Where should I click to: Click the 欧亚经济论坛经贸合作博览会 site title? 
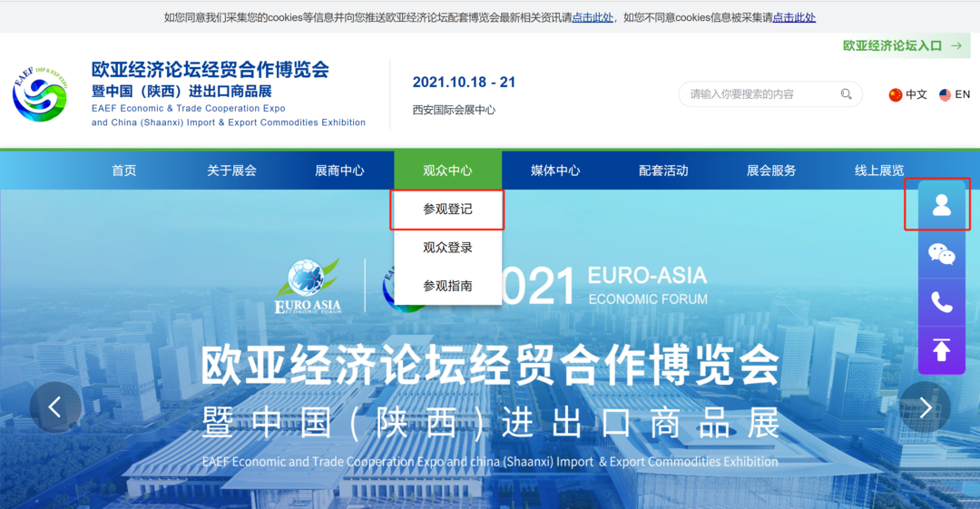pos(210,69)
